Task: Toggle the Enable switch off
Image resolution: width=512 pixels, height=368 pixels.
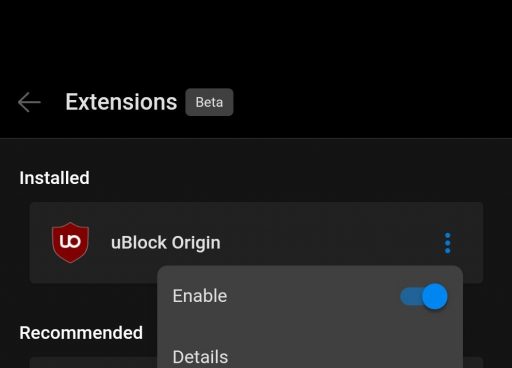Action: pos(424,296)
